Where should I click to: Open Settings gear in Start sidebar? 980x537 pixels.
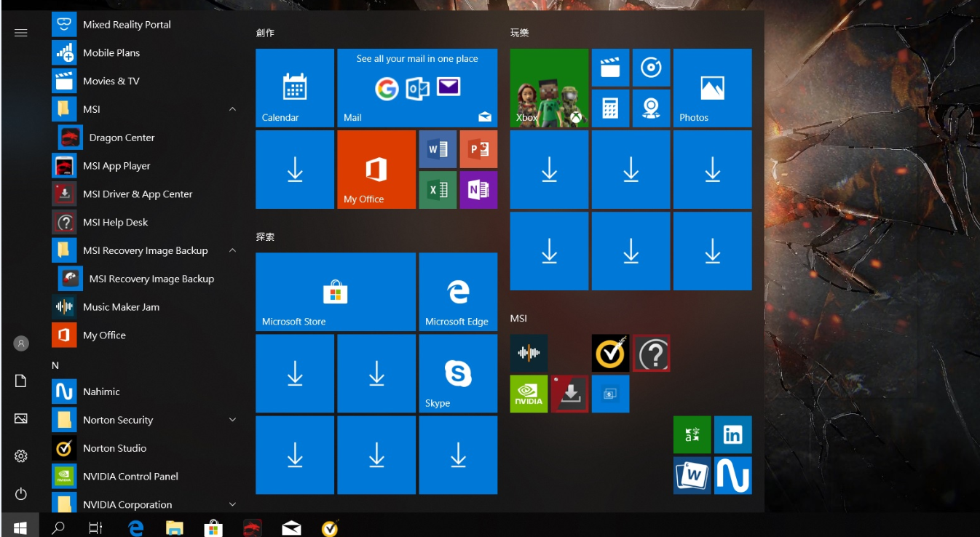(x=21, y=456)
